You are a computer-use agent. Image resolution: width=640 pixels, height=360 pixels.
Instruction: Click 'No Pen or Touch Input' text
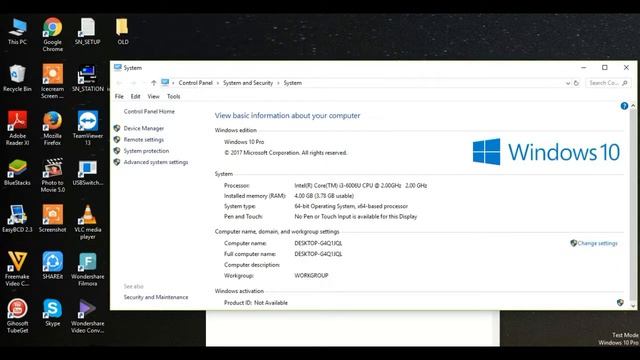[356, 217]
